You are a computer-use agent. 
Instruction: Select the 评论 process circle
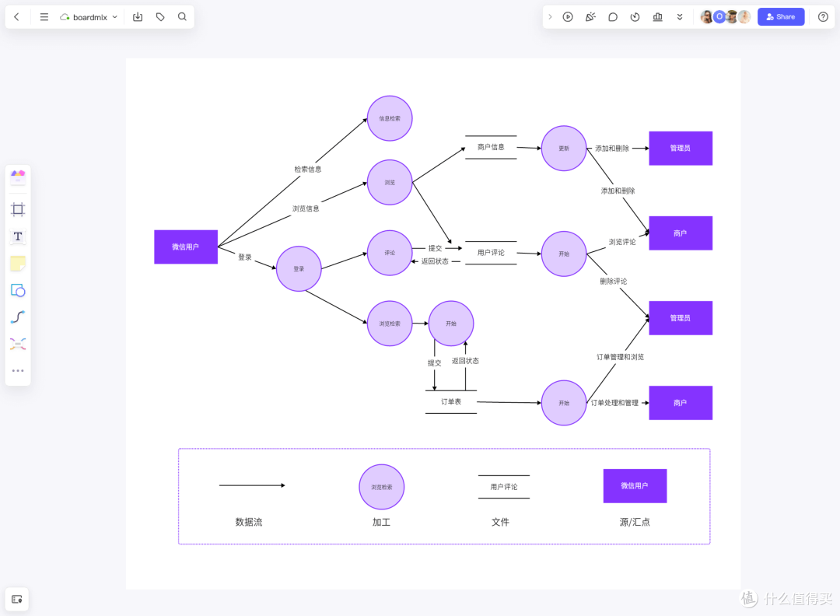390,253
